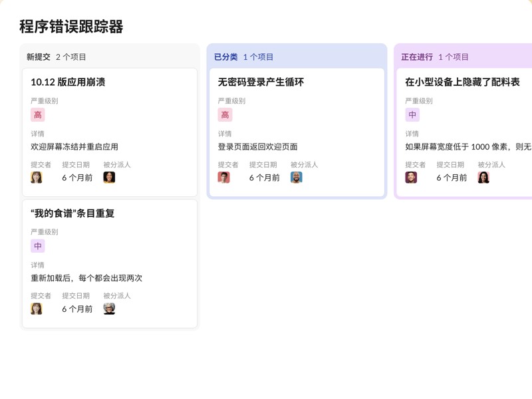This screenshot has height=399, width=532.
Task: Select the 中 severity badge on the recipe card
Action: click(38, 246)
